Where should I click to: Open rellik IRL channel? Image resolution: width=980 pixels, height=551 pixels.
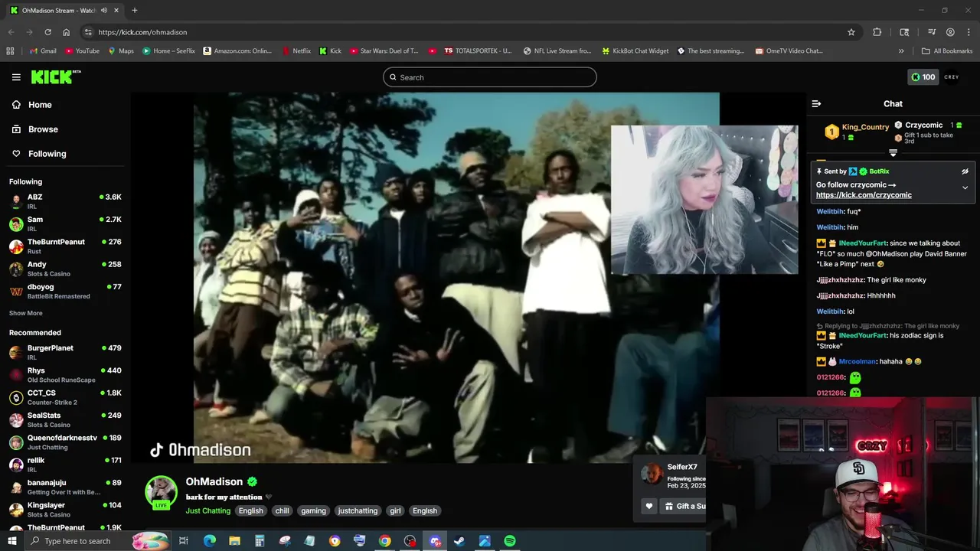pyautogui.click(x=65, y=465)
